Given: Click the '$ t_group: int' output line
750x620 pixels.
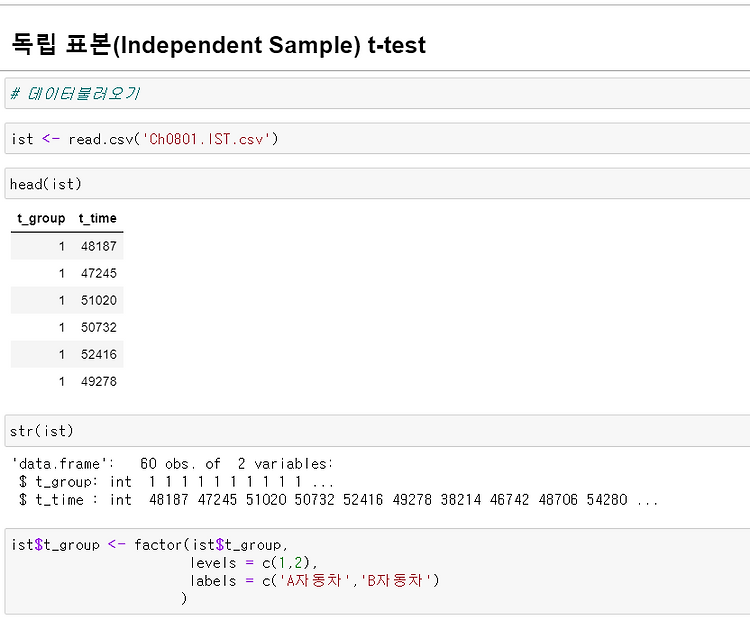Looking at the screenshot, I should pos(176,482).
